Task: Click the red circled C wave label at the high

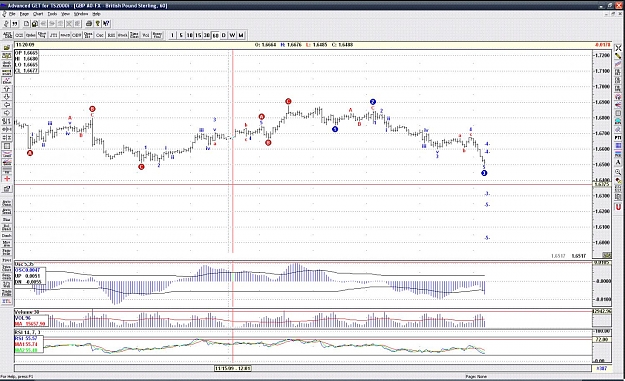Action: click(288, 102)
